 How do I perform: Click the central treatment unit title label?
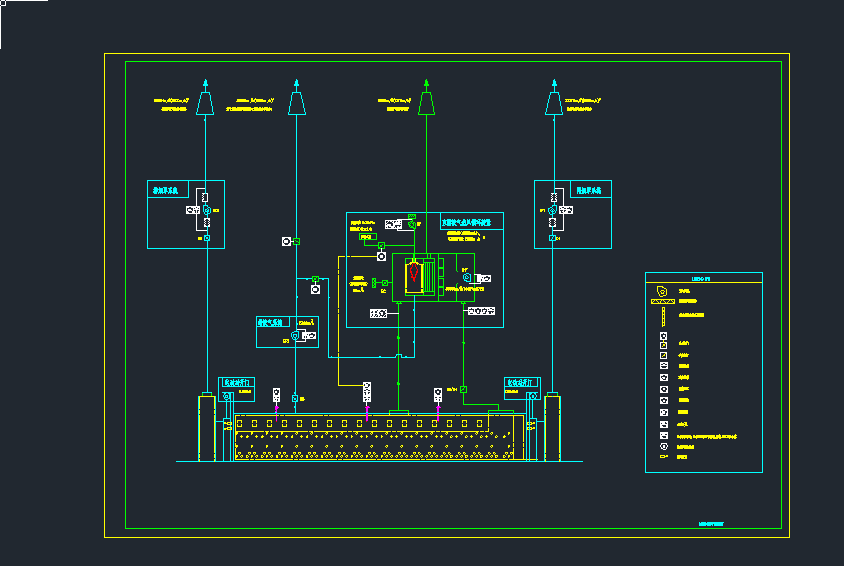(470, 223)
